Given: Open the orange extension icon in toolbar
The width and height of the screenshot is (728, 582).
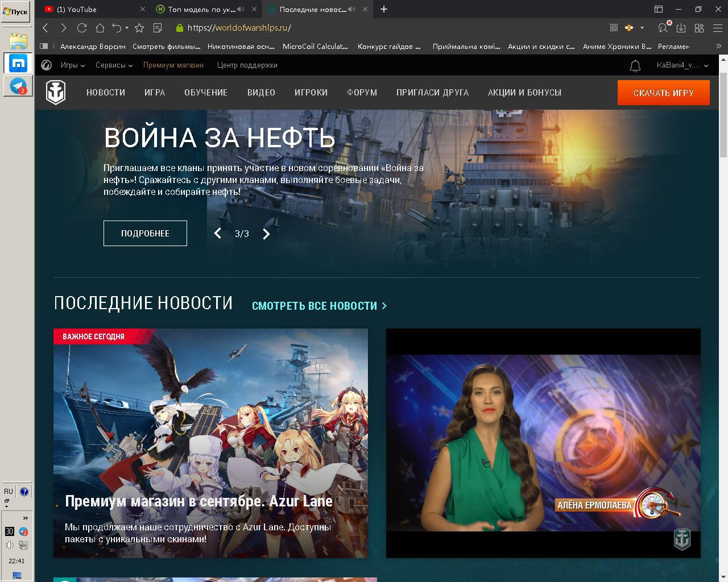Looking at the screenshot, I should 629,28.
